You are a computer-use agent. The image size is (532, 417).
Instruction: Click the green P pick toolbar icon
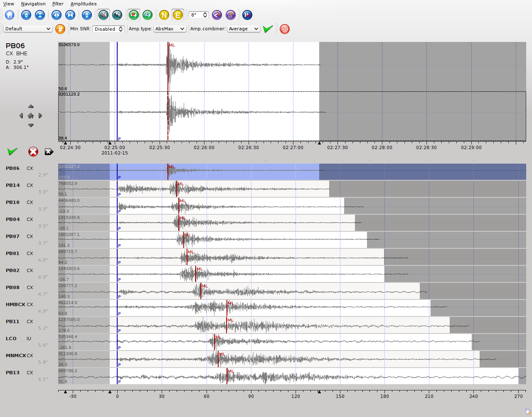coord(133,15)
